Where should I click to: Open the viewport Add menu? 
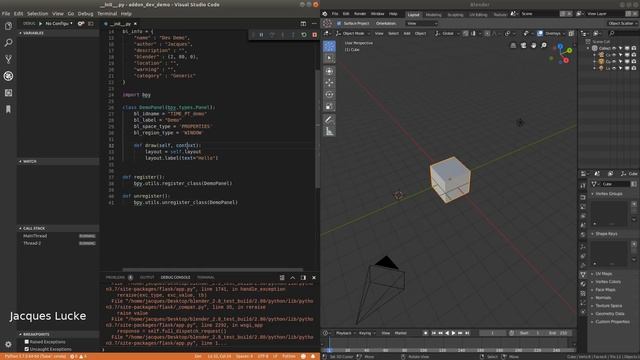(x=407, y=33)
